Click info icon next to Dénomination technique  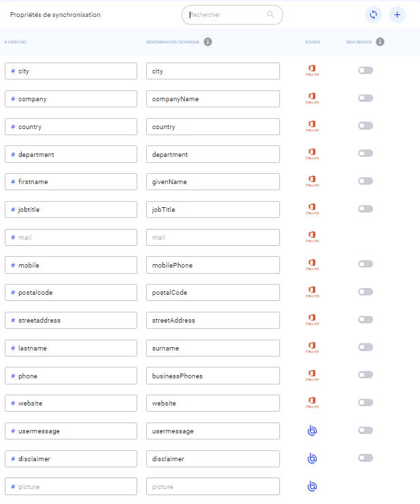coord(208,42)
